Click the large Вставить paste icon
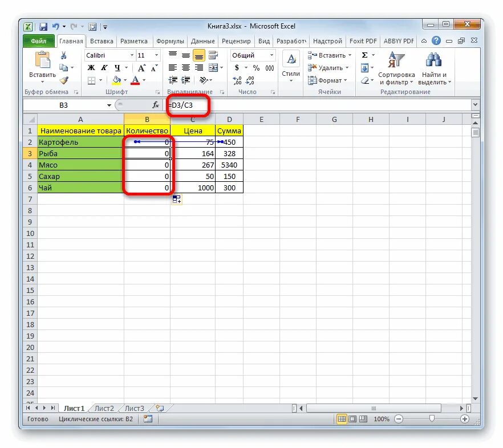503x448 pixels. [x=43, y=60]
